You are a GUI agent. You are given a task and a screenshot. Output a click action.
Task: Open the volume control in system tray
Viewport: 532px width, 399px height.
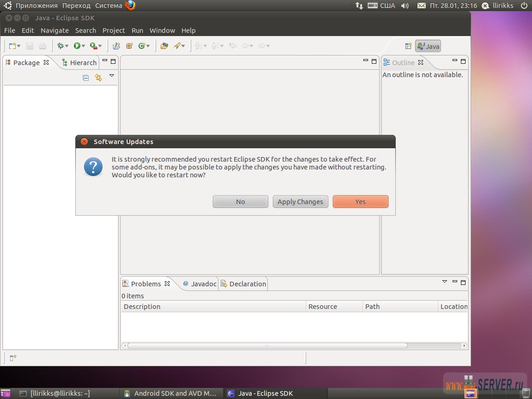(405, 6)
